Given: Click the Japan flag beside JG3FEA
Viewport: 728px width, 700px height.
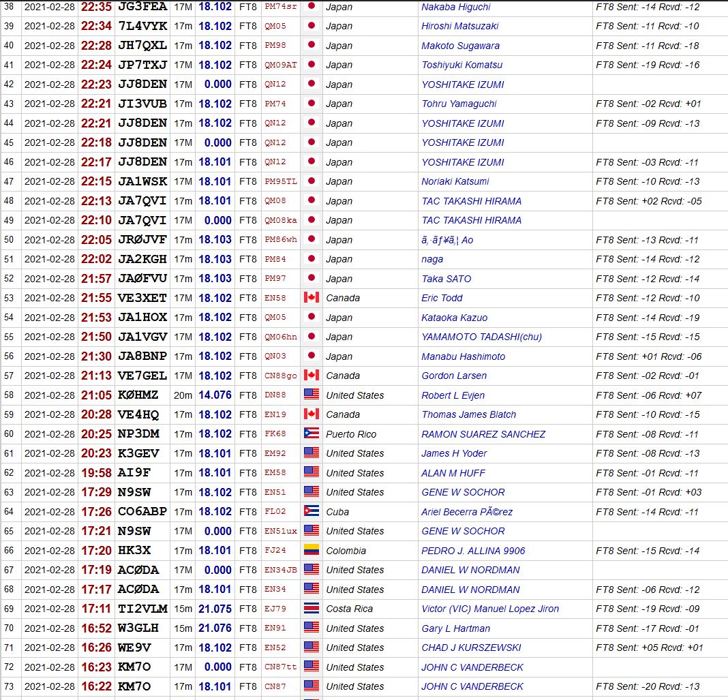Looking at the screenshot, I should point(312,7).
